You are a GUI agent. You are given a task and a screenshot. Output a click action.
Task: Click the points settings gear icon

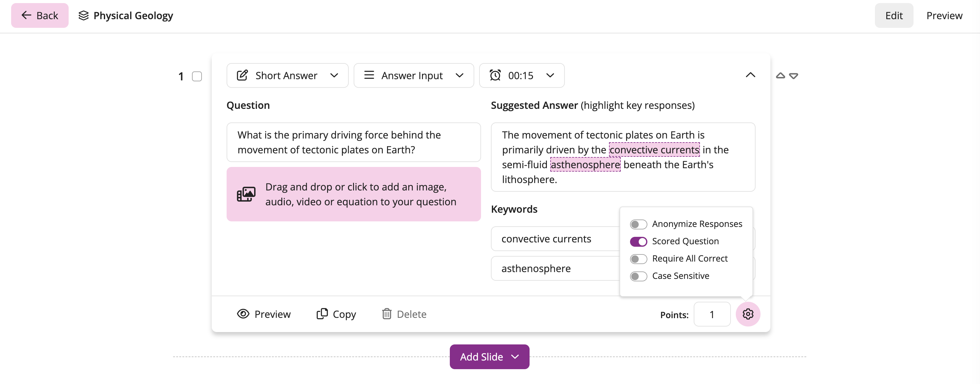pyautogui.click(x=748, y=314)
